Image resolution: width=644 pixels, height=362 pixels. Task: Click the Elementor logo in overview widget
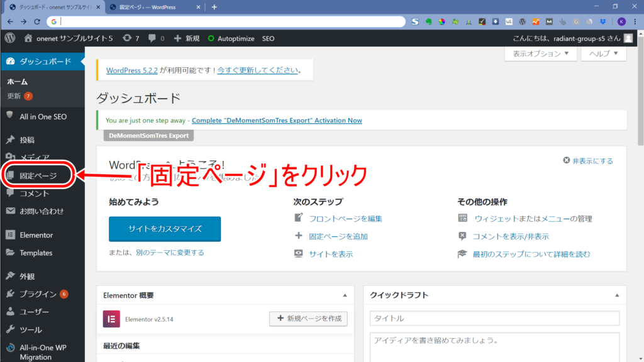pyautogui.click(x=111, y=319)
